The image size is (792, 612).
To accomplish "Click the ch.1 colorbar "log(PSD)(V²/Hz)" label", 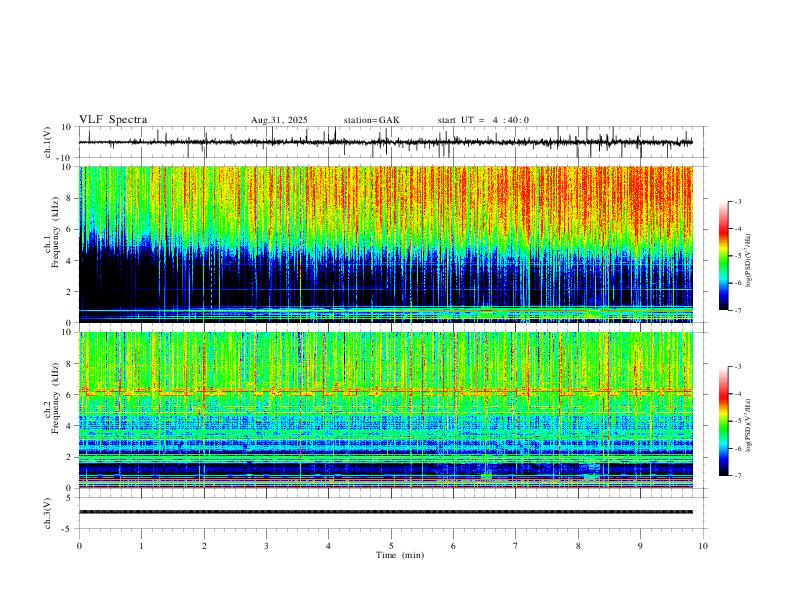I will (x=749, y=260).
